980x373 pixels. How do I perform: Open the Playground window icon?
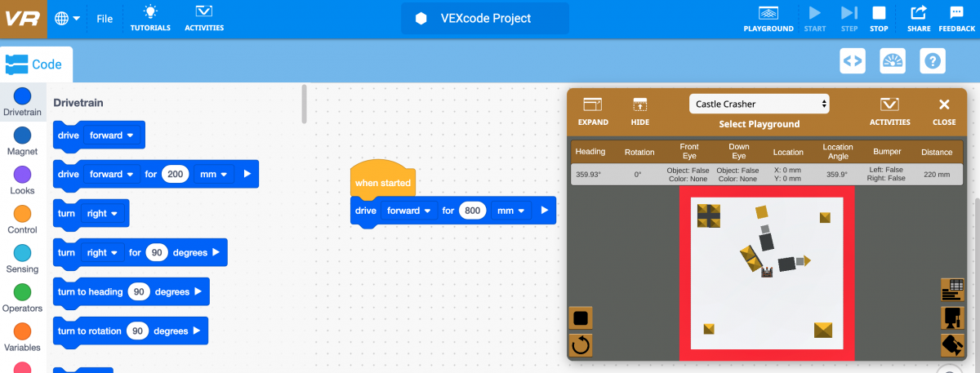768,18
